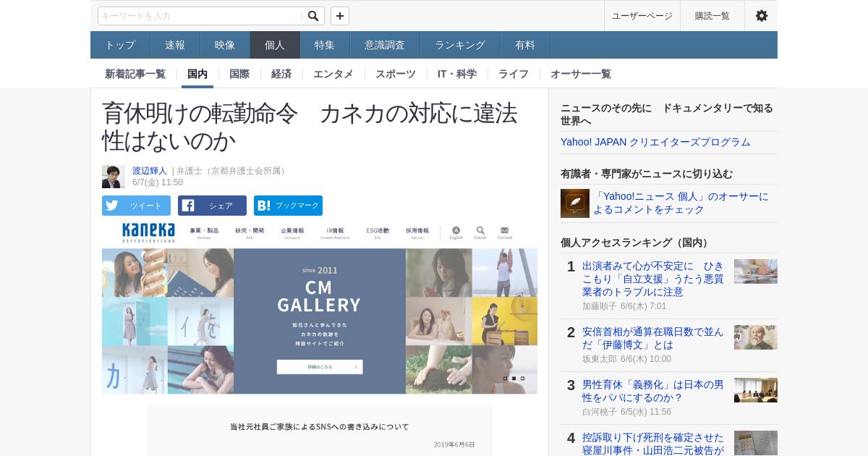
Task: Open ranking article 出演者みて心が不安定に
Action: tap(653, 279)
